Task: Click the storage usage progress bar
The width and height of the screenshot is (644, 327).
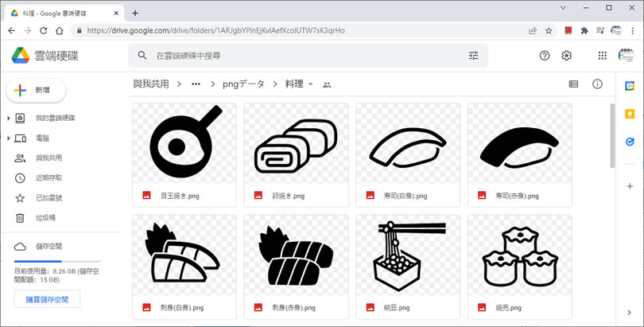Action: (57, 261)
